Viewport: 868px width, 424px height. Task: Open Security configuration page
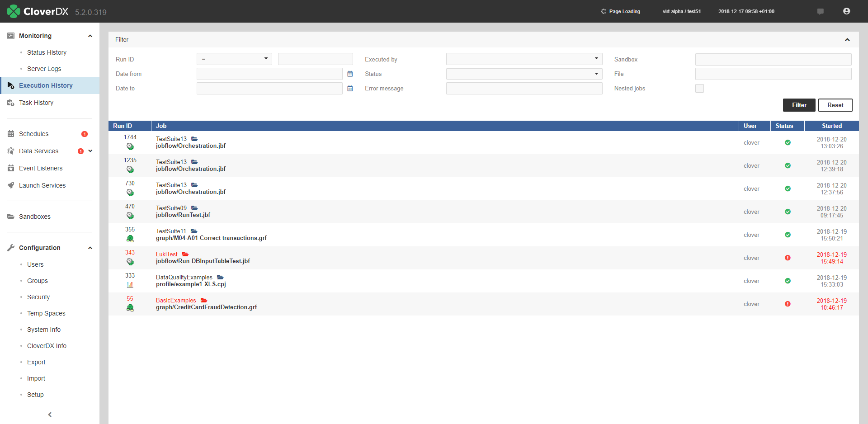click(x=38, y=297)
